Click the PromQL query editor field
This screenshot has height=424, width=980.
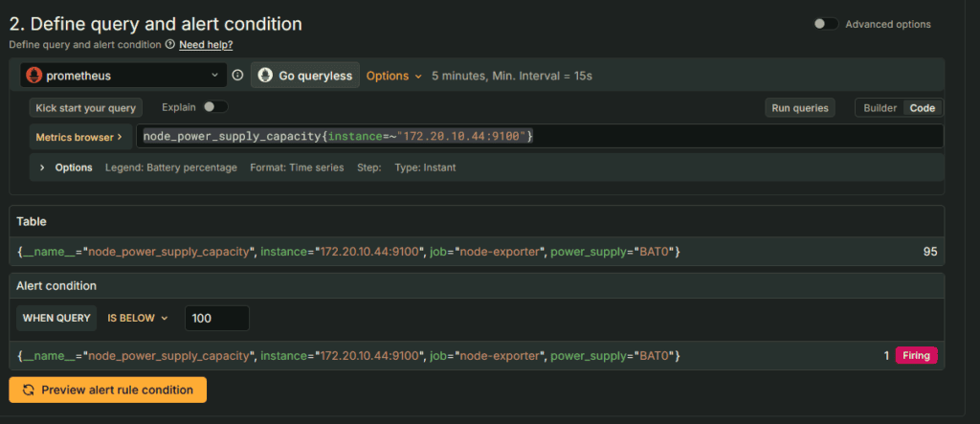pos(540,136)
